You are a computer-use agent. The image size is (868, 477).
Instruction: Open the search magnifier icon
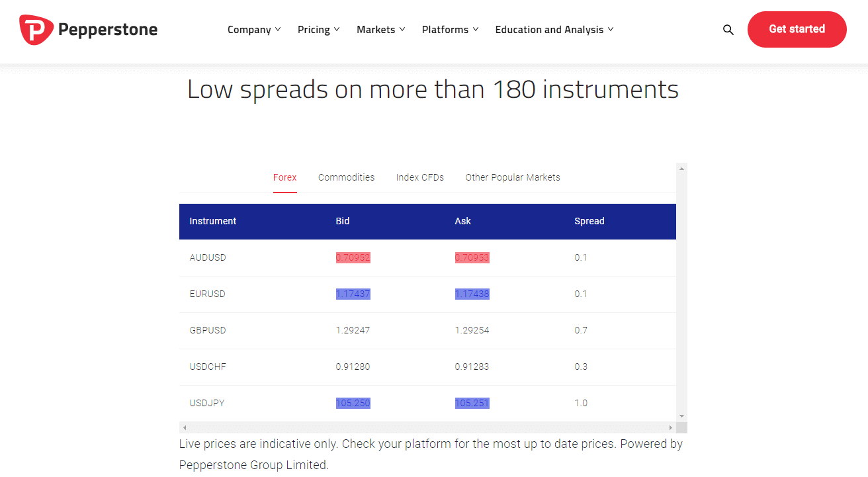pos(728,30)
